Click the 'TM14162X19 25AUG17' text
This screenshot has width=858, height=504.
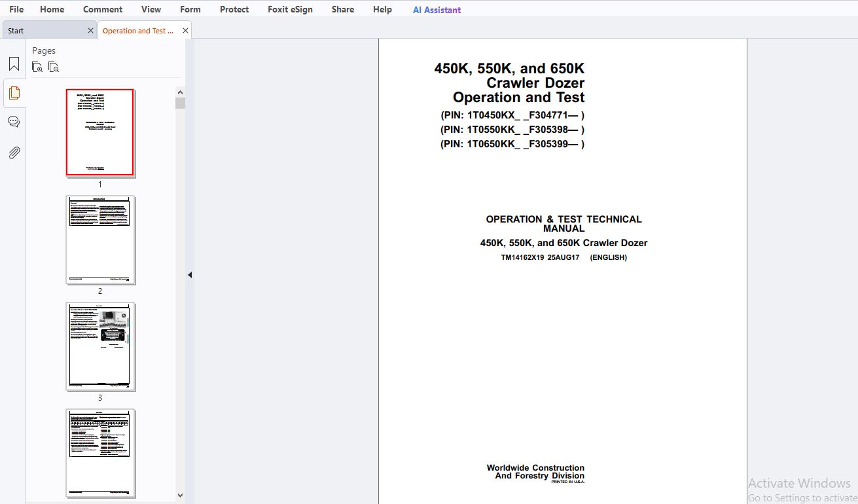pyautogui.click(x=540, y=258)
